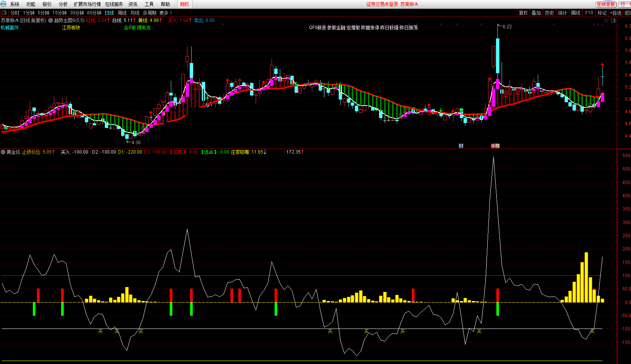Click the 【逃命】: 0.00 value
Viewport: 631px width, 364px height.
click(214, 152)
